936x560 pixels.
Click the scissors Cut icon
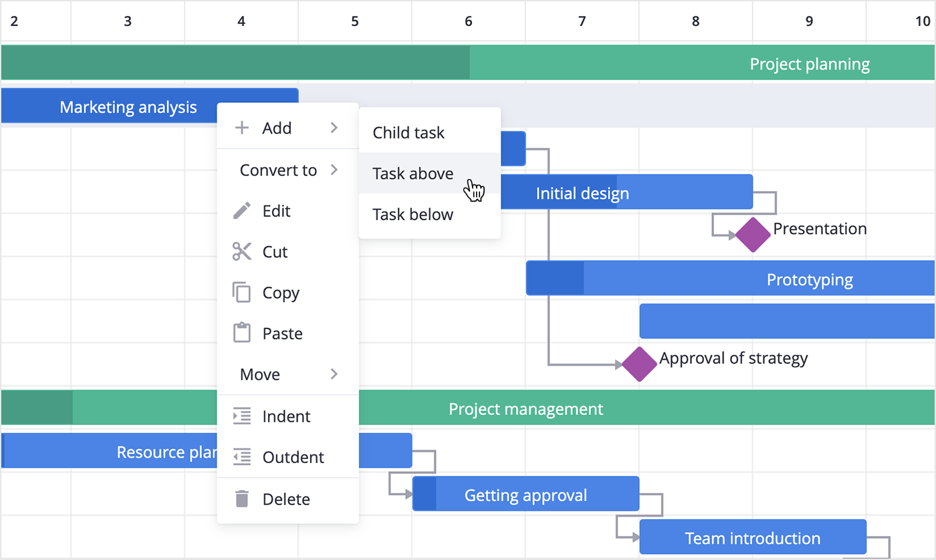pyautogui.click(x=241, y=252)
